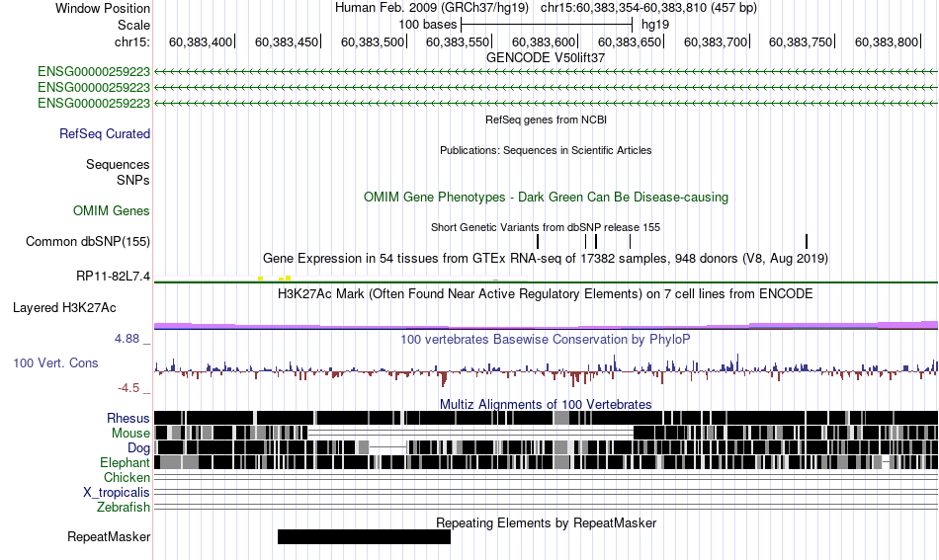Screen dimensions: 939x560
Task: Click the purple H3K27Ac signal band
Action: pos(546,326)
